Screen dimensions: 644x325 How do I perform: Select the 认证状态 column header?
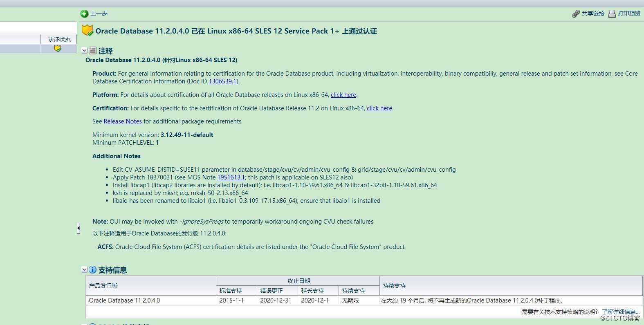pyautogui.click(x=59, y=40)
